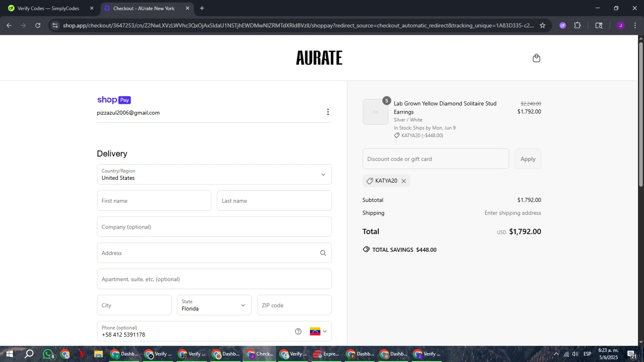The image size is (644, 362).
Task: Focus the Address field
Action: pos(214,253)
